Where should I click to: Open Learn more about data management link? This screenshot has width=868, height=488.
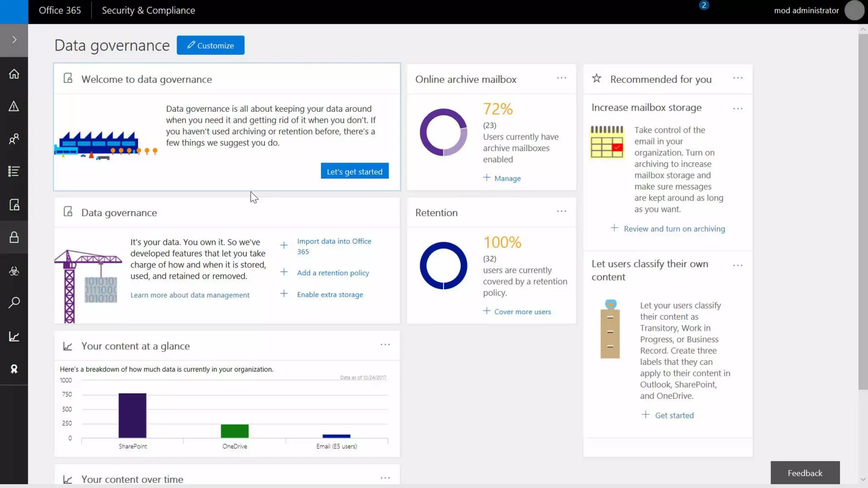click(x=190, y=295)
